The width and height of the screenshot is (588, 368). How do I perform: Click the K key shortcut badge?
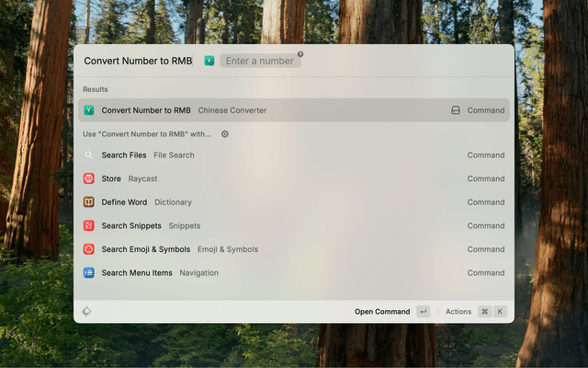[500, 311]
